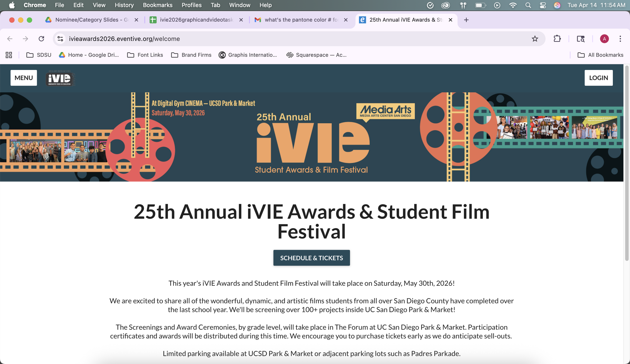
Task: Click the "25th Annual iVIE Awards" page heading
Action: 311,221
